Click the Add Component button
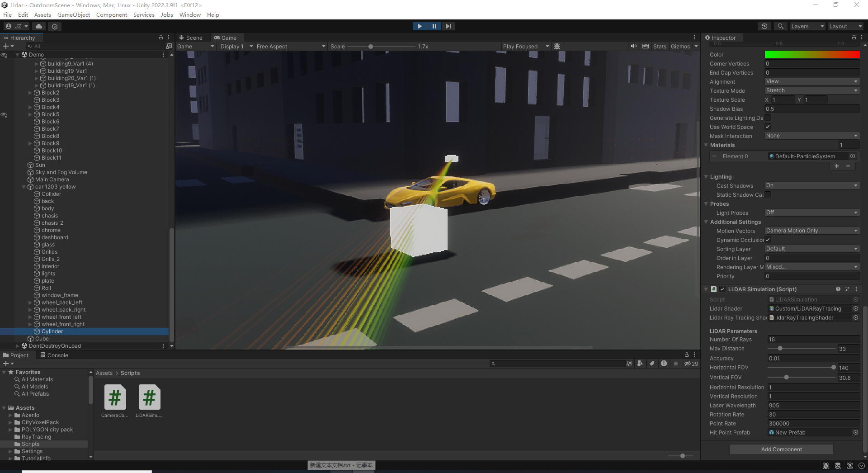Screen dimensions: 868x473 (x=781, y=449)
